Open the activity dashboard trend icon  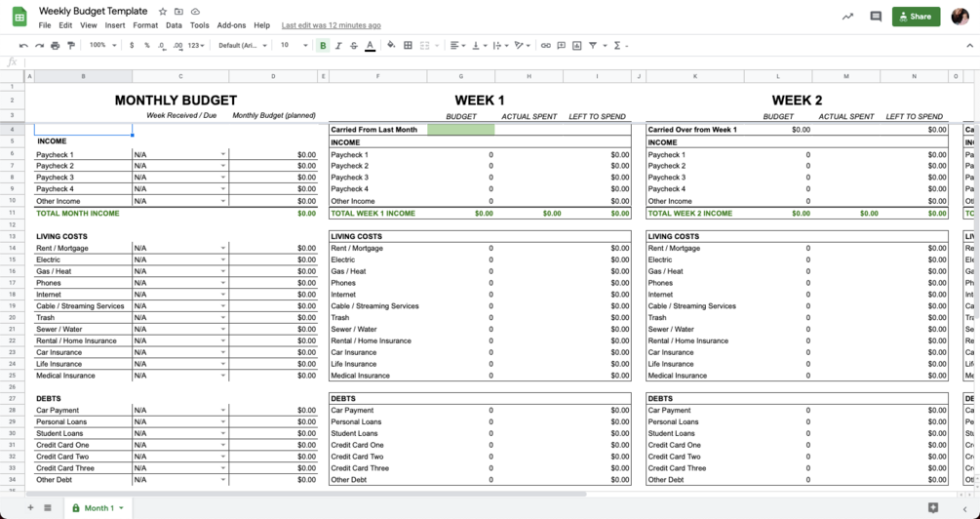847,17
